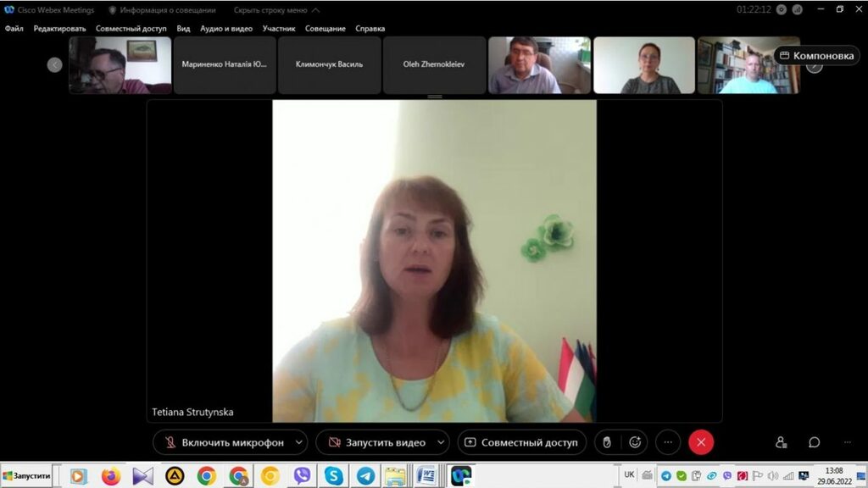Select Oleh Zhernokleiev participant tile

point(434,64)
